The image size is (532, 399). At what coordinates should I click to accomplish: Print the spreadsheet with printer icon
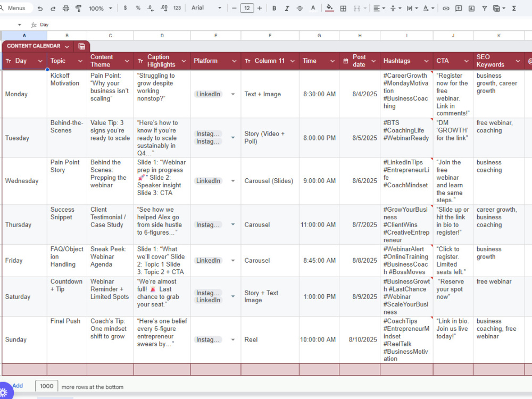click(x=66, y=8)
